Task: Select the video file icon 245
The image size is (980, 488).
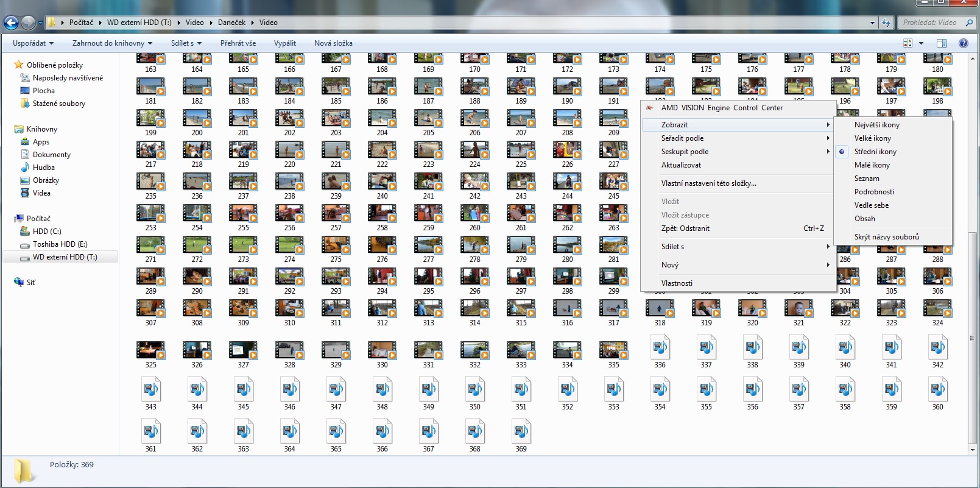Action: [x=613, y=182]
